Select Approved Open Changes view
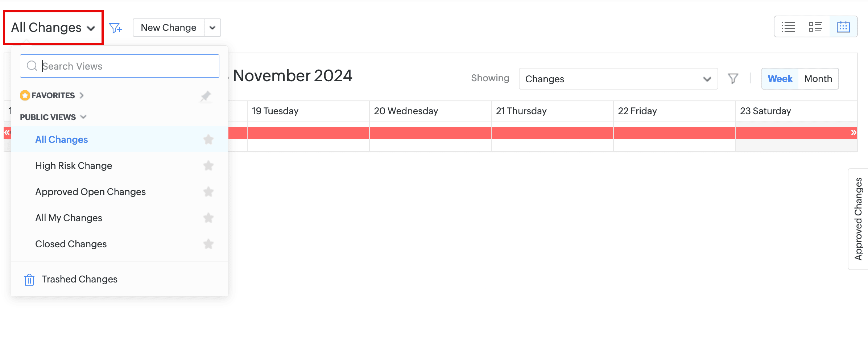The height and width of the screenshot is (351, 868). pos(90,192)
